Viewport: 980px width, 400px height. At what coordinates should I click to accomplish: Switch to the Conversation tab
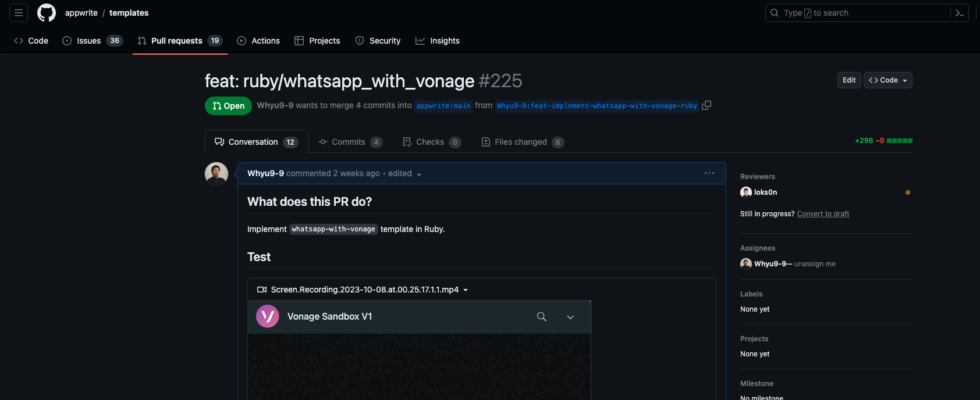256,142
